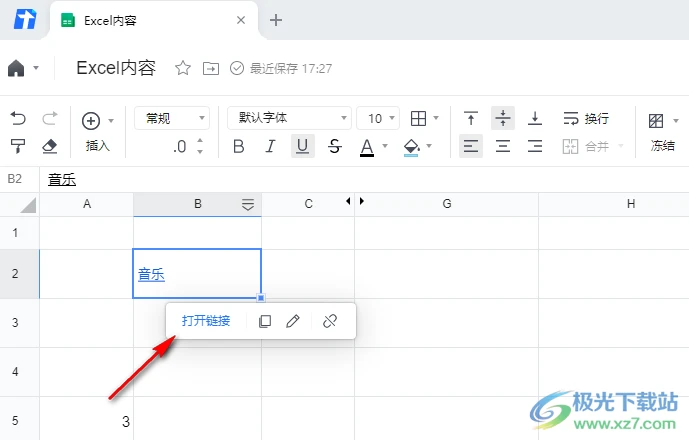Click the borders grid icon

click(x=418, y=118)
